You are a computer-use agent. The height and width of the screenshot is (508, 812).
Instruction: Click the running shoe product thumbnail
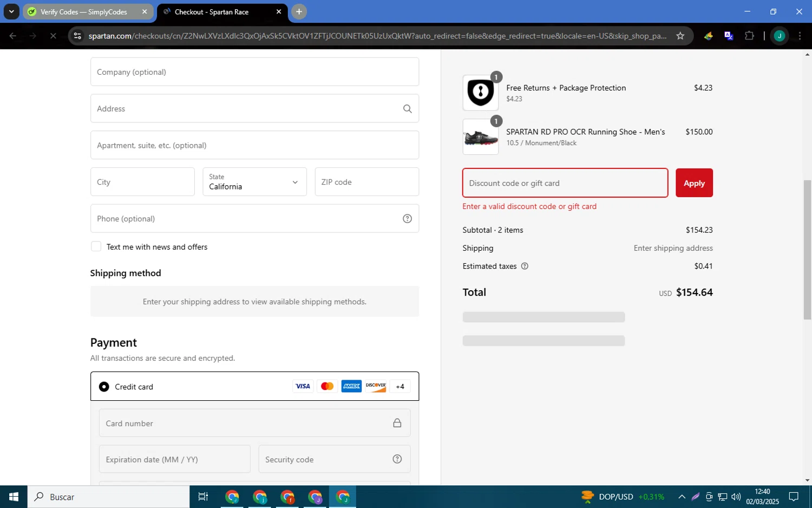[x=480, y=138]
